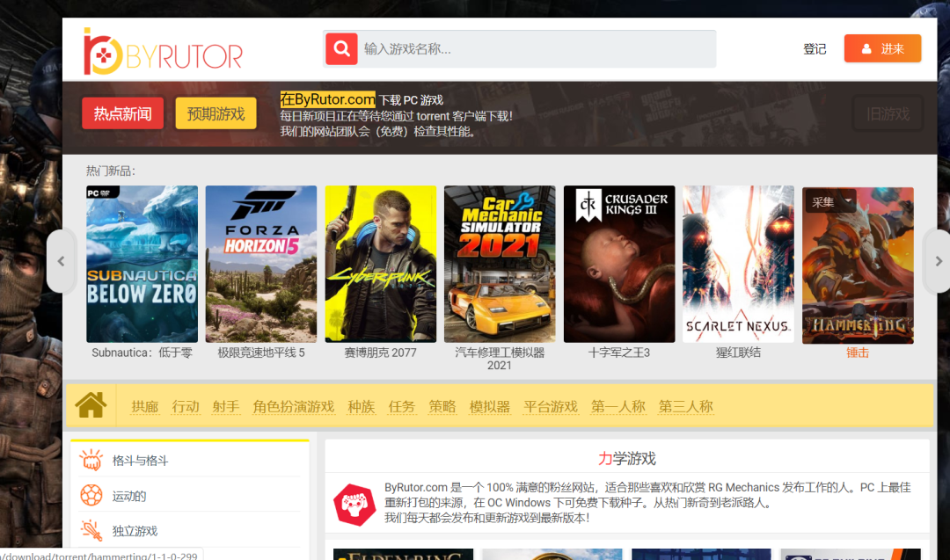950x560 pixels.
Task: Click the ball icon beside 运动的
Action: (91, 495)
